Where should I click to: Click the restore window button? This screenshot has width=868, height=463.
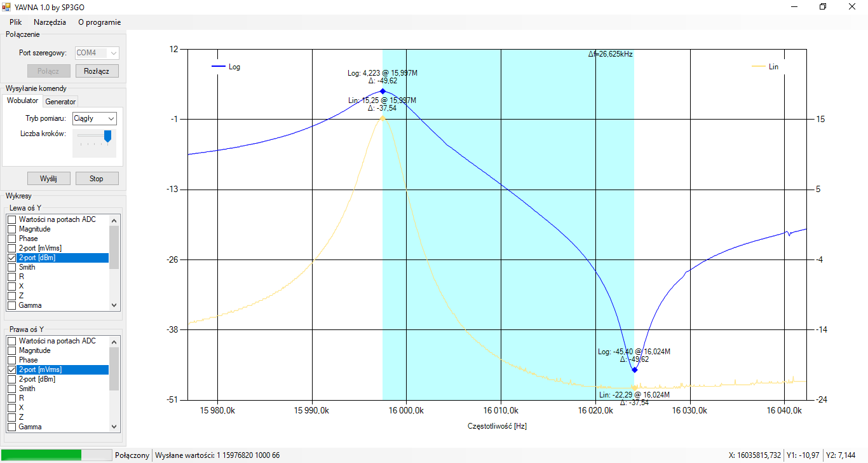click(x=823, y=6)
